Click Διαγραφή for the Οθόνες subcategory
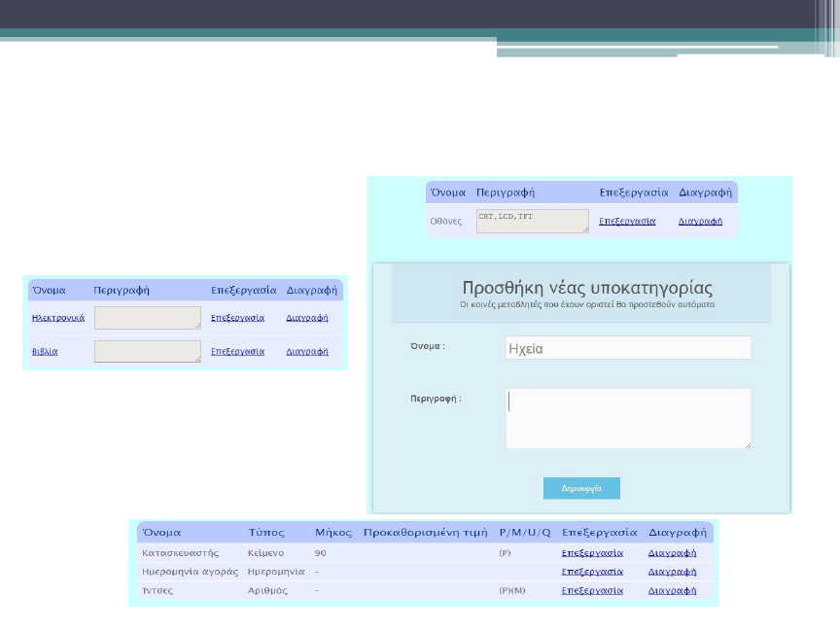The image size is (840, 630). point(700,222)
